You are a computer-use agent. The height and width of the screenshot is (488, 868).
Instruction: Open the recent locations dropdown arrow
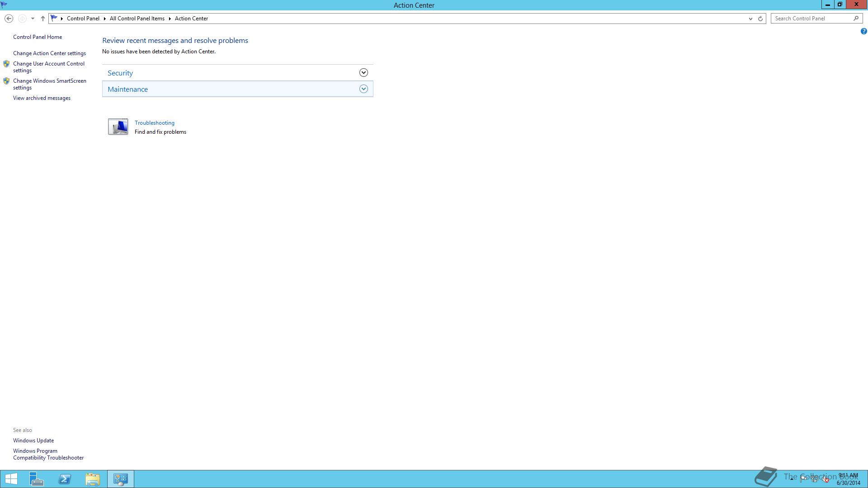pos(33,19)
